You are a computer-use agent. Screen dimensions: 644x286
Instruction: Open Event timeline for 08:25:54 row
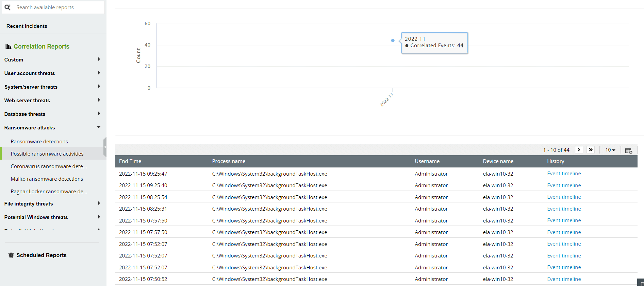[564, 197]
